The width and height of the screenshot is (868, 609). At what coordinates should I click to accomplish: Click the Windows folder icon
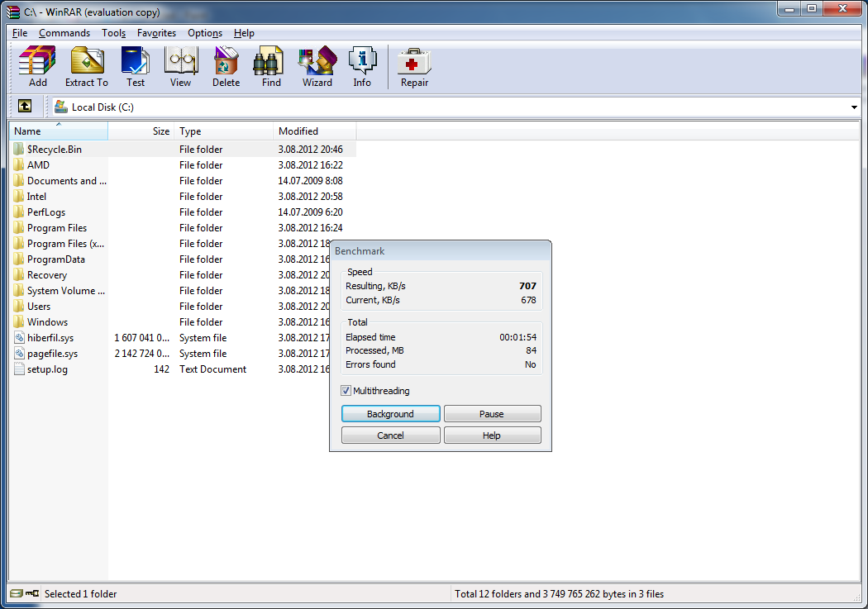tap(19, 322)
